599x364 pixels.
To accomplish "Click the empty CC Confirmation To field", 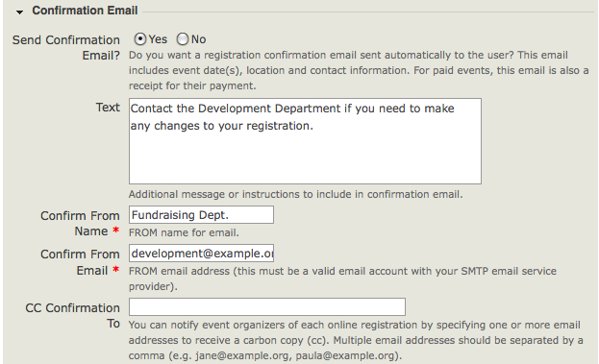I will [x=267, y=306].
